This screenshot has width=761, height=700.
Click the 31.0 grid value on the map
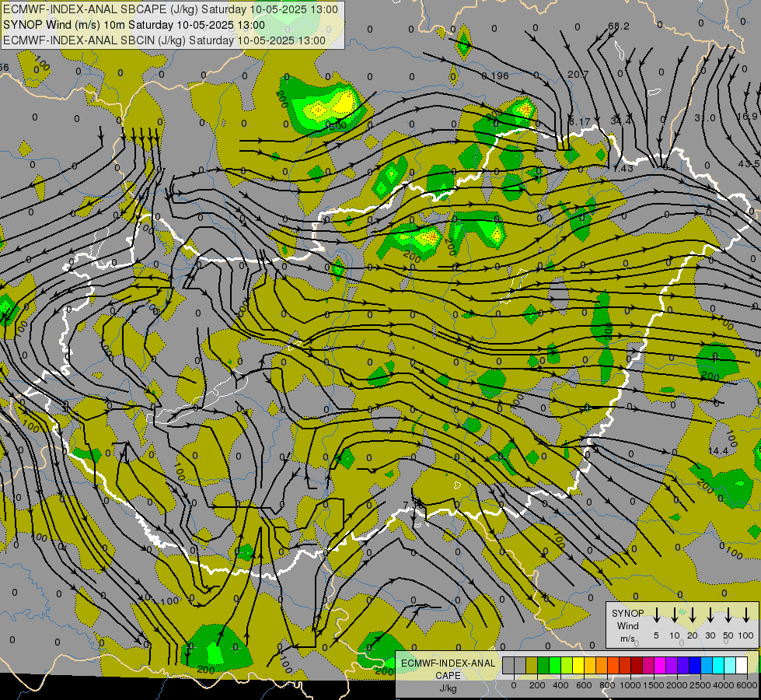pos(705,117)
